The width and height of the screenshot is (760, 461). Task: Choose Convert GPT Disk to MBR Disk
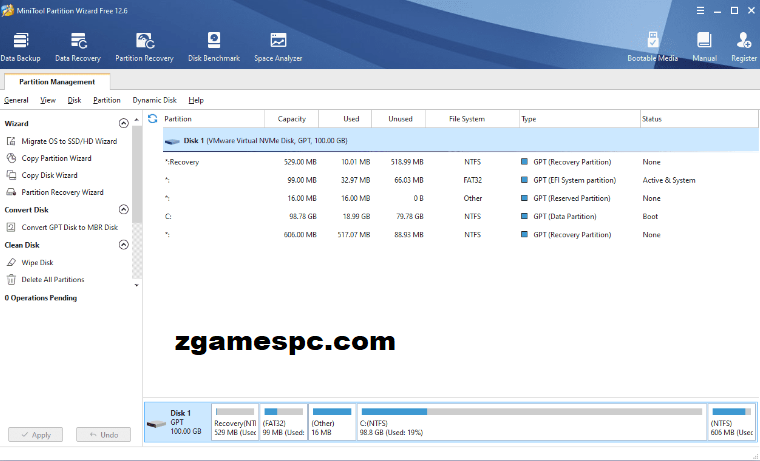tap(62, 227)
